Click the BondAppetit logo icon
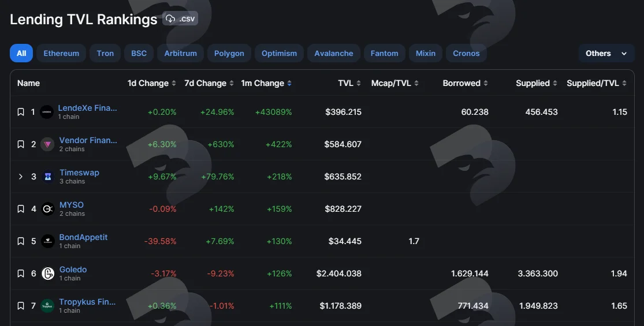 coord(47,241)
